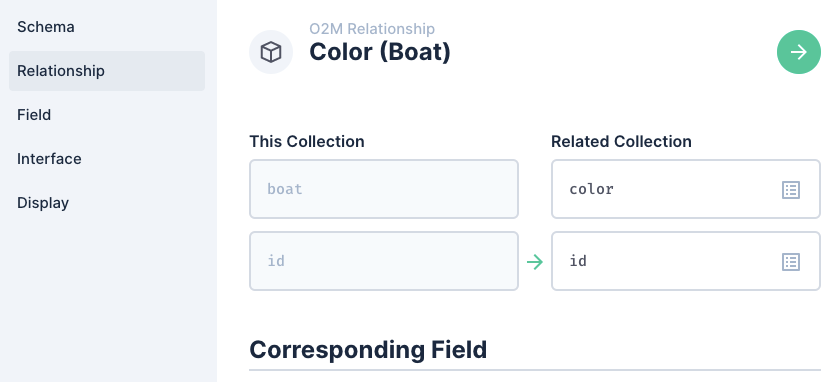Click the Color (Boat) title
This screenshot has width=840, height=382.
pyautogui.click(x=380, y=52)
